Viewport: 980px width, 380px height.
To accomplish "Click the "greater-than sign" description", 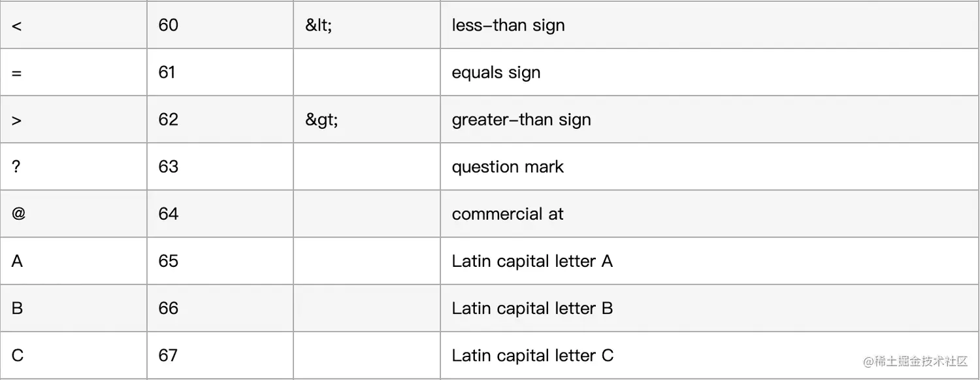I will point(521,120).
